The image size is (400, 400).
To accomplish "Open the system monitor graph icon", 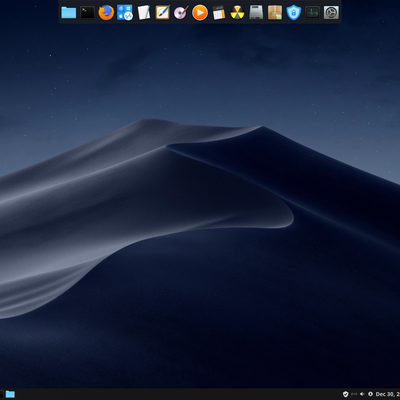I will [x=312, y=13].
